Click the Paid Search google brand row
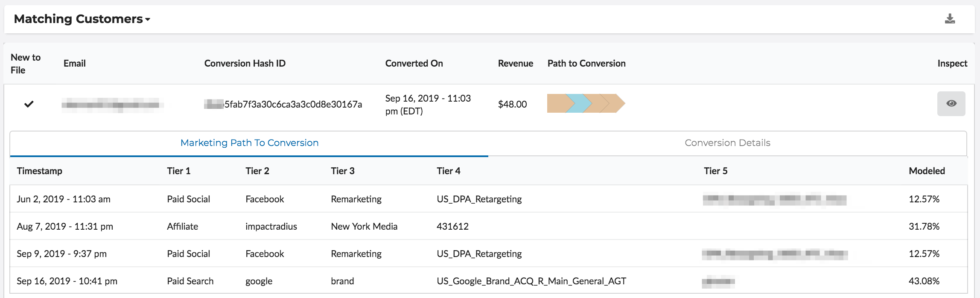The width and height of the screenshot is (980, 298). coord(259,281)
